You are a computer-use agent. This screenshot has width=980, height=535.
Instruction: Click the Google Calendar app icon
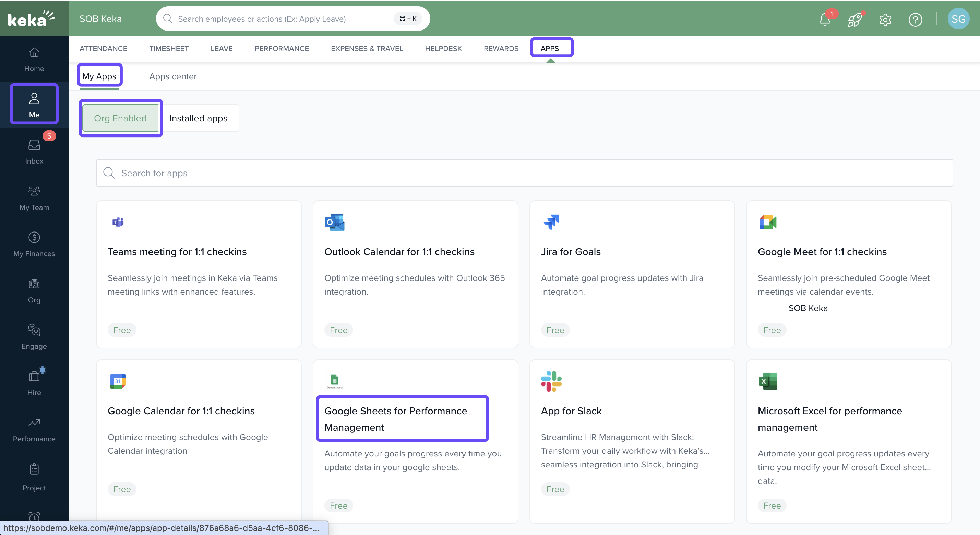point(118,381)
